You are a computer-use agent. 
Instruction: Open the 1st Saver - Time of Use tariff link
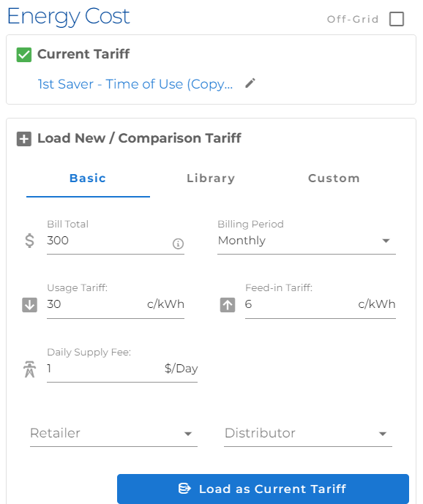[135, 84]
